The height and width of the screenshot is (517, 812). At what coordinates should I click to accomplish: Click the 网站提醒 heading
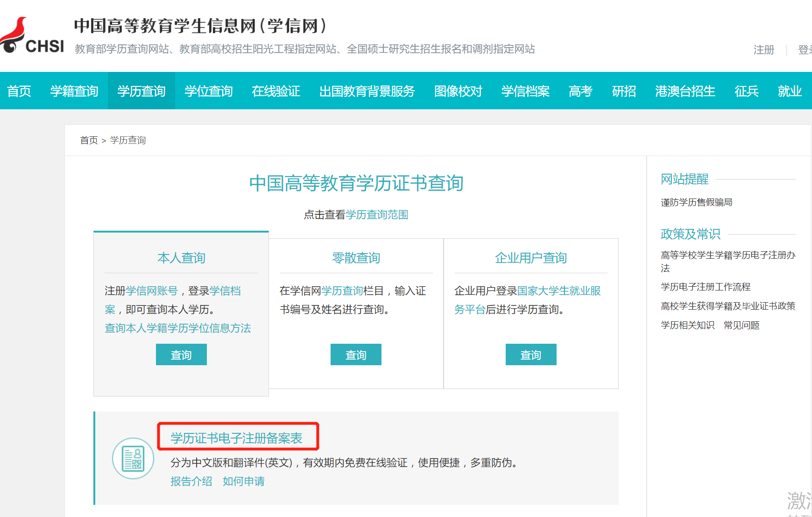(x=685, y=179)
